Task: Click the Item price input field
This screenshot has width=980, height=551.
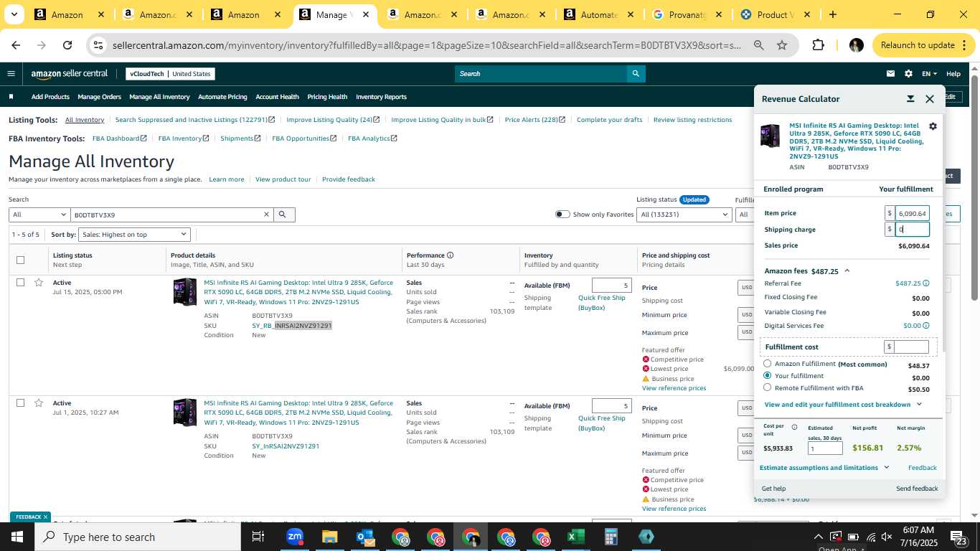Action: (912, 213)
